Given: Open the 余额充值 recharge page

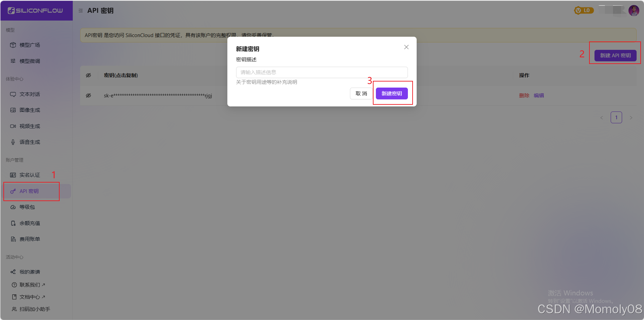Looking at the screenshot, I should [x=29, y=223].
